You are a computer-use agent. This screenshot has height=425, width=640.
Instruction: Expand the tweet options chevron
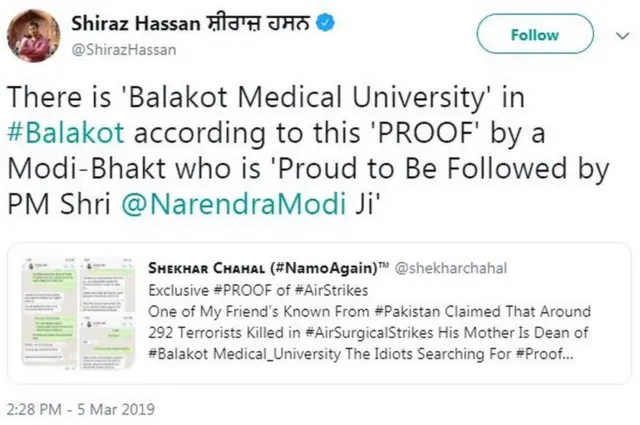[619, 34]
